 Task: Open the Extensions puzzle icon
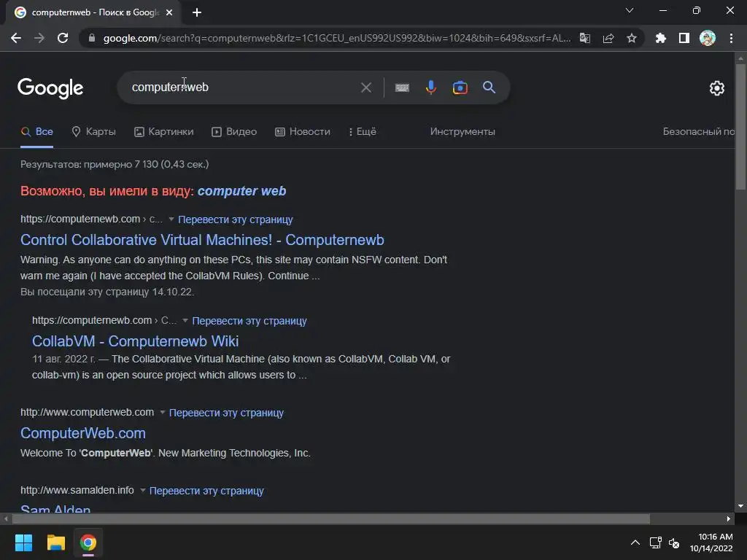pyautogui.click(x=661, y=38)
